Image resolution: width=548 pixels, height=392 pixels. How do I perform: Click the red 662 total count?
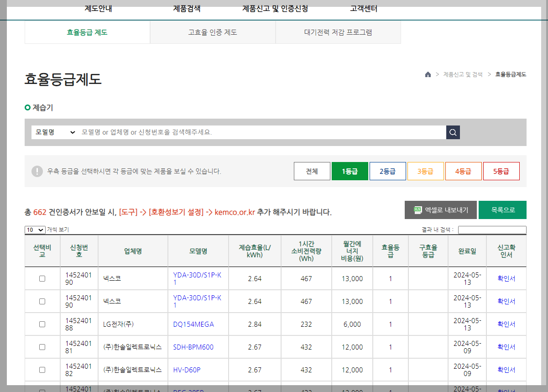(40, 212)
